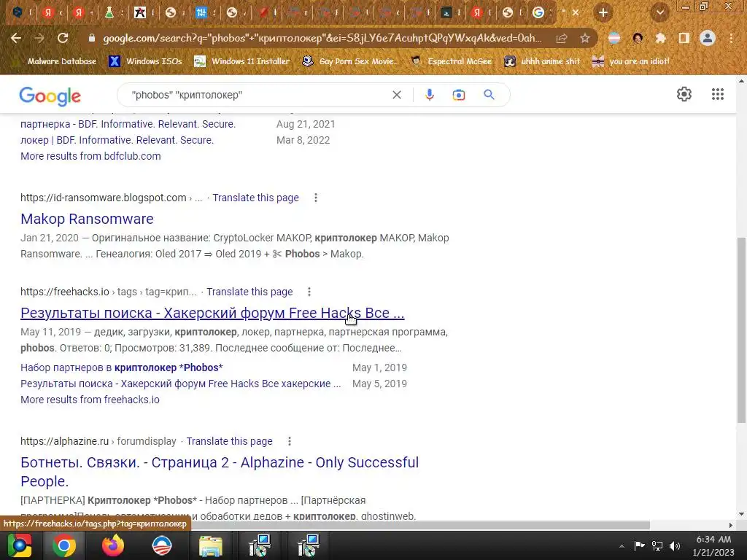The width and height of the screenshot is (747, 560).
Task: Expand the tab search dropdown
Action: point(659,12)
